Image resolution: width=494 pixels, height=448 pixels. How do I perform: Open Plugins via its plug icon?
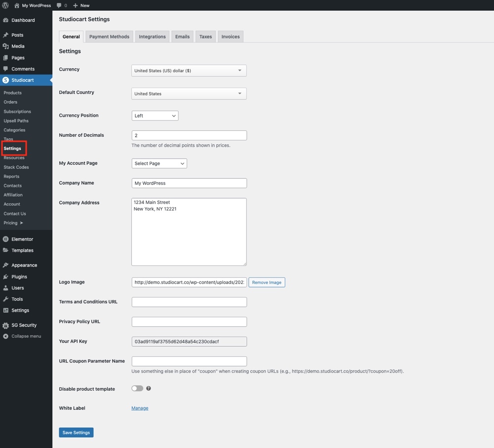point(5,277)
